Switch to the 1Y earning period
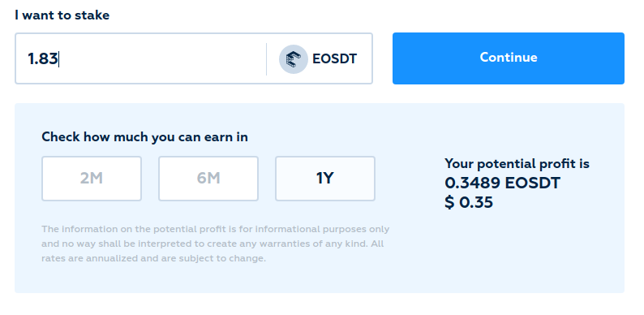Viewport: 644px width, 315px height. pyautogui.click(x=325, y=179)
